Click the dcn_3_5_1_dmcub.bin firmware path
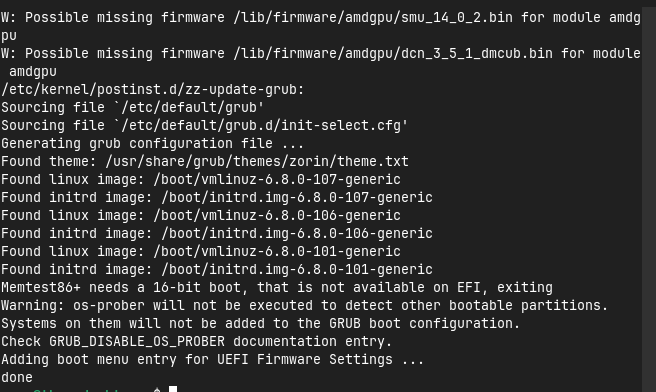Image resolution: width=656 pixels, height=392 pixels. pyautogui.click(x=393, y=54)
